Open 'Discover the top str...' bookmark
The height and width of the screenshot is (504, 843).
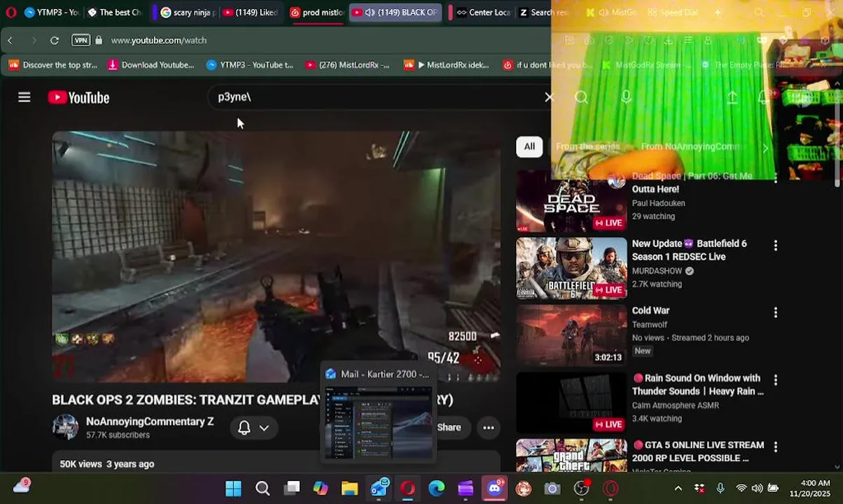[x=53, y=65]
